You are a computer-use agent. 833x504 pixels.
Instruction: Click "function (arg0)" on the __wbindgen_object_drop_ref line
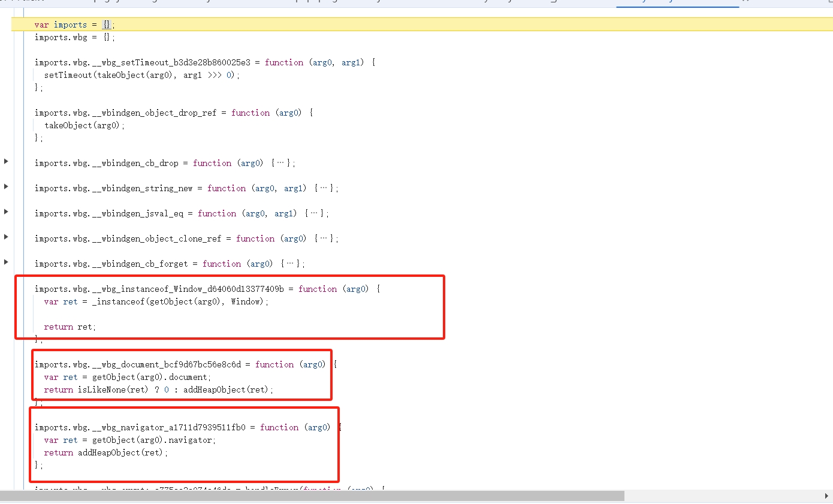coord(266,113)
